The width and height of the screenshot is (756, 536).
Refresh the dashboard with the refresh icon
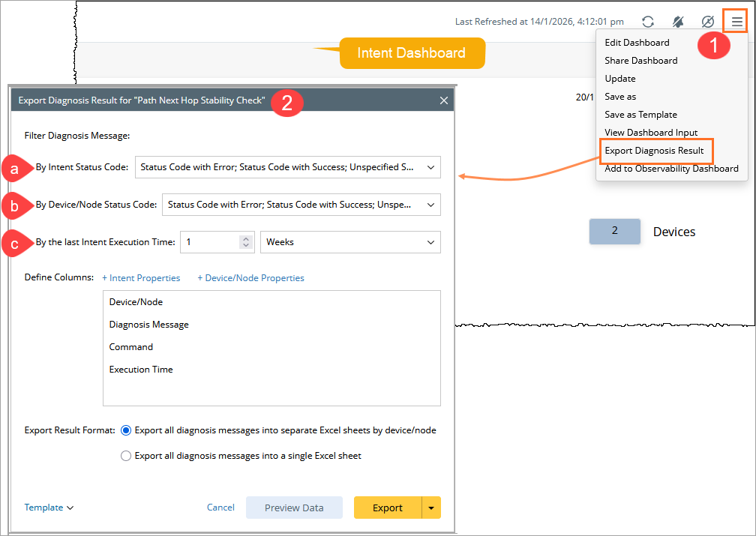[x=647, y=22]
